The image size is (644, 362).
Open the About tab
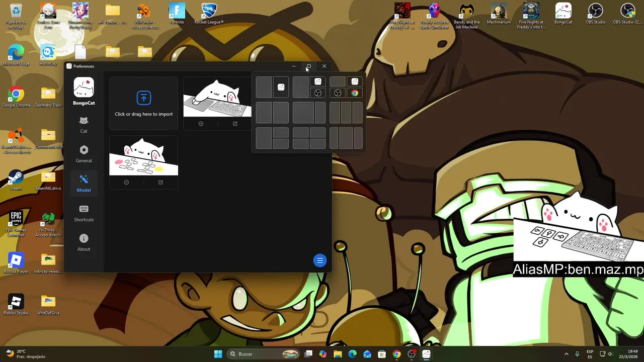[x=84, y=243]
